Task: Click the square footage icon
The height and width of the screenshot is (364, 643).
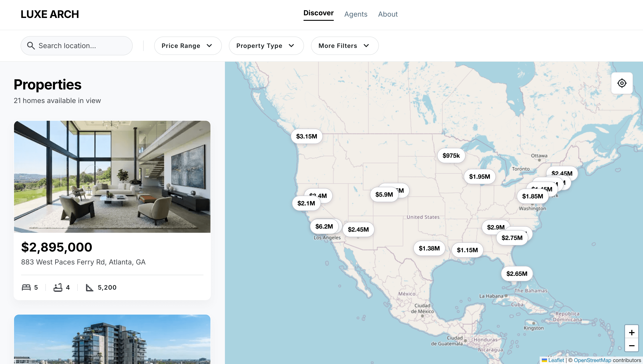Action: coord(89,287)
